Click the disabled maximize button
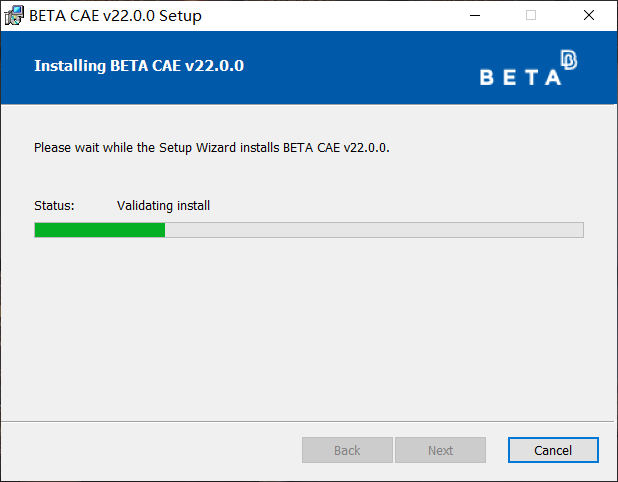Image resolution: width=618 pixels, height=482 pixels. coord(531,15)
